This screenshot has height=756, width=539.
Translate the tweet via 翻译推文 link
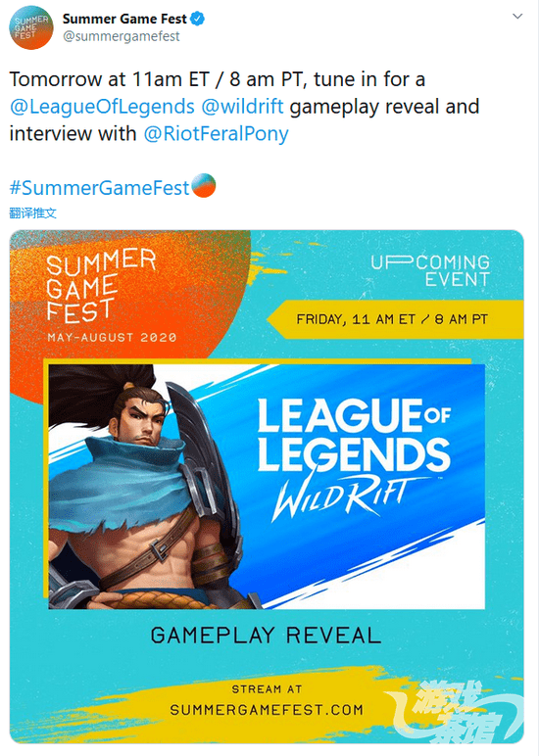click(x=32, y=213)
